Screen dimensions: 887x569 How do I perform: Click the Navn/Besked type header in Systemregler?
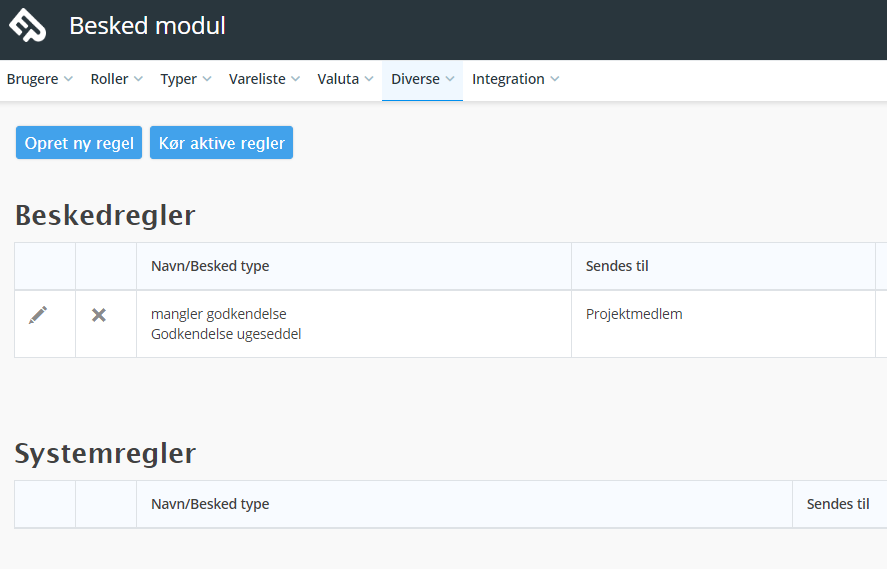click(210, 504)
